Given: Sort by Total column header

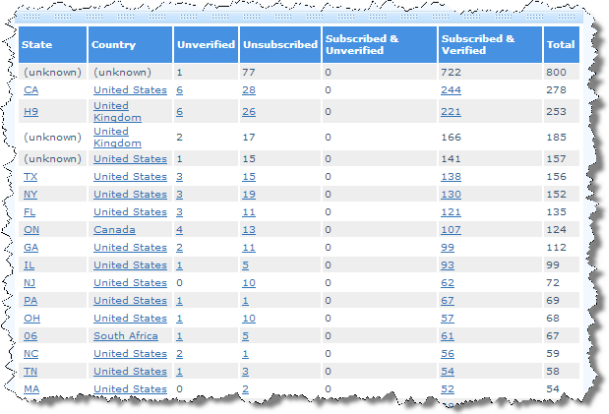Looking at the screenshot, I should pos(561,45).
